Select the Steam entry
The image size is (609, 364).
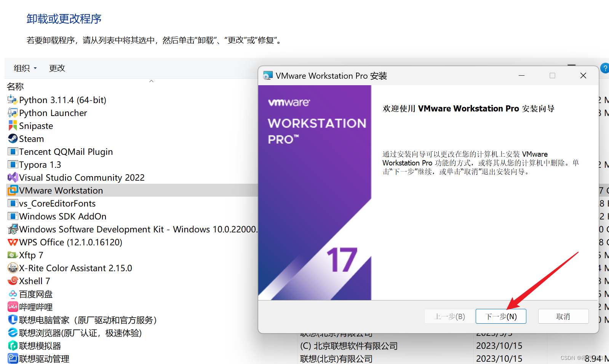31,139
